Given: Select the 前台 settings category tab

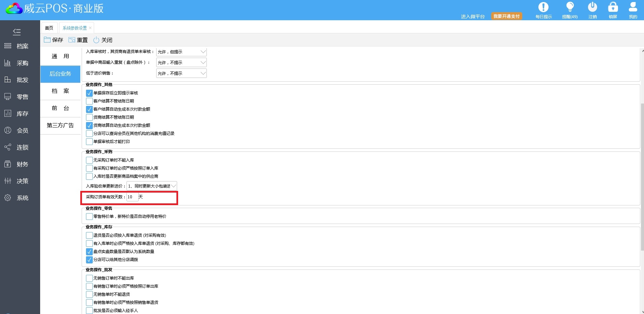Looking at the screenshot, I should tap(60, 108).
